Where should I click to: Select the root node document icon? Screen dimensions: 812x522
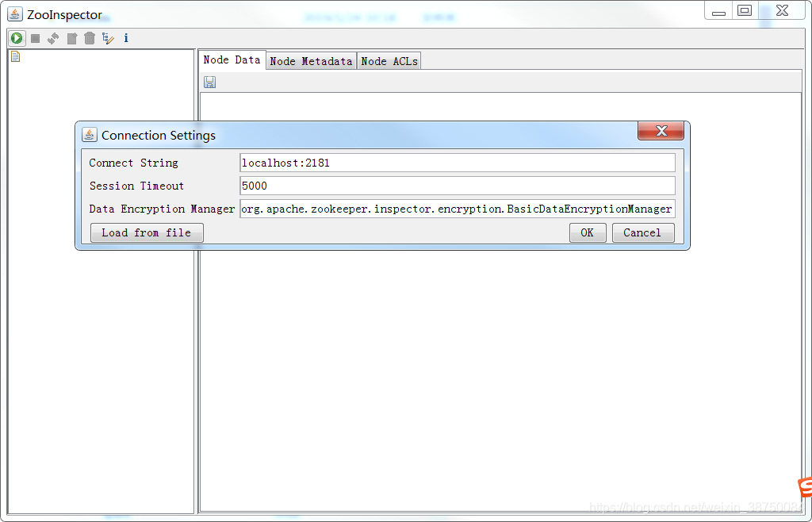(16, 56)
